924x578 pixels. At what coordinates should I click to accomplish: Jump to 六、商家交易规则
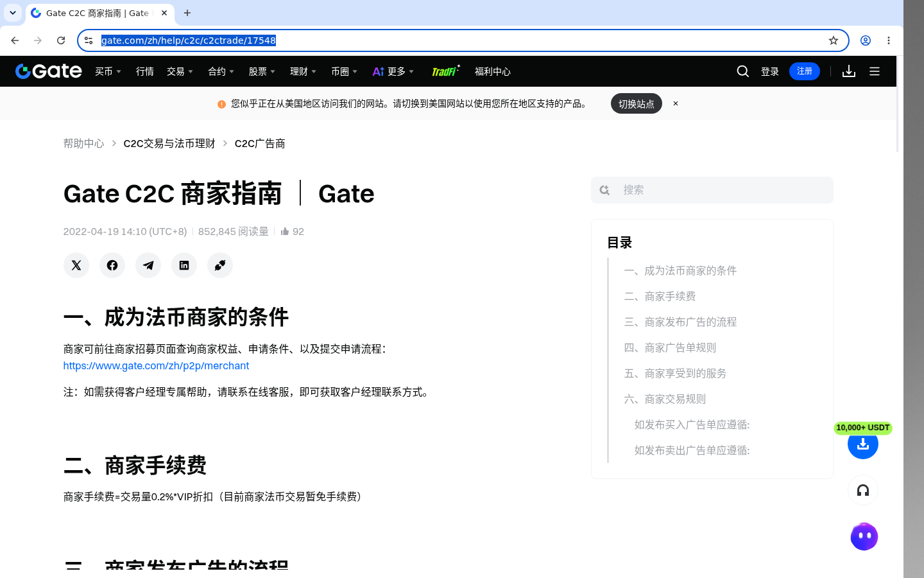665,399
